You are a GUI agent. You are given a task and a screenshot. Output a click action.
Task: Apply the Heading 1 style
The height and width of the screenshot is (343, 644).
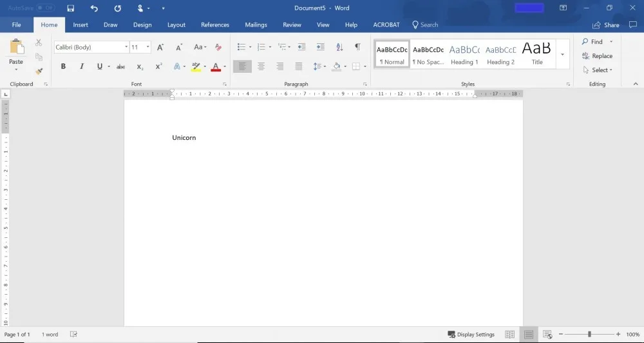464,54
